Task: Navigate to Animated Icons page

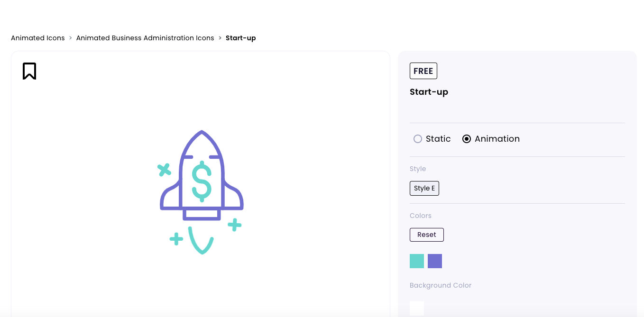Action: (x=37, y=38)
